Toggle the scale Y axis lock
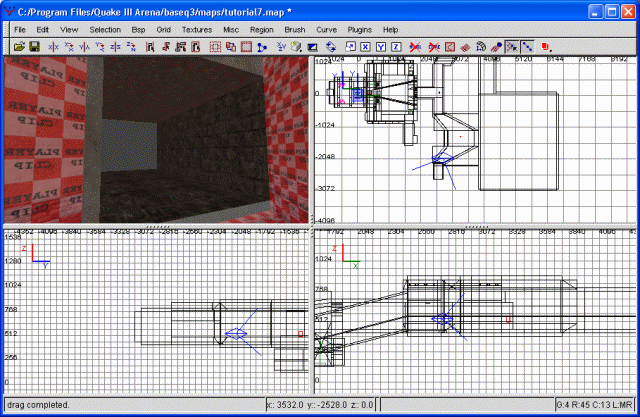Screen dimensions: 640x417 click(381, 47)
